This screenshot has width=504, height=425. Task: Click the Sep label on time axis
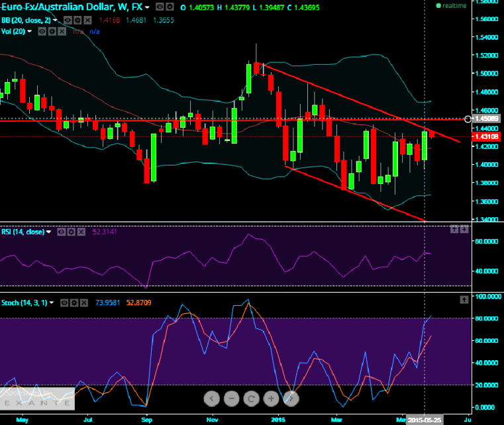click(146, 420)
